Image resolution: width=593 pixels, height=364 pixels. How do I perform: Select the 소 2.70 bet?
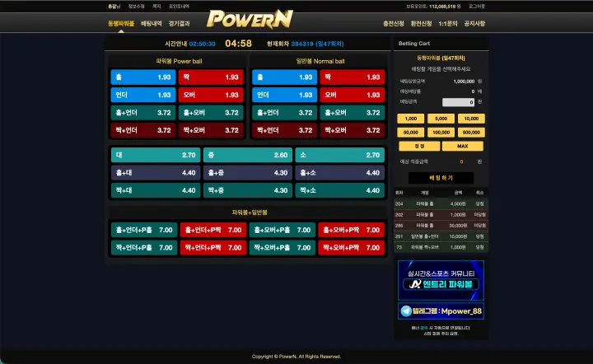[x=339, y=155]
